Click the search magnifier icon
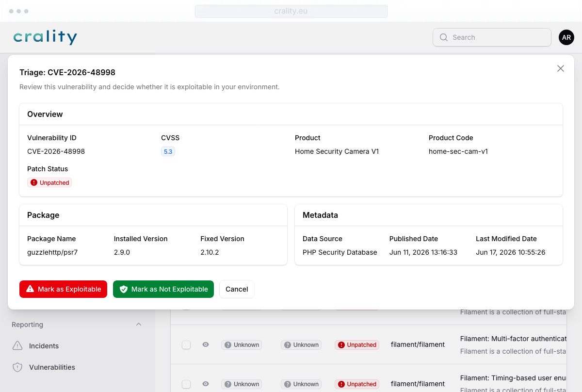Viewport: 582px width, 392px height. pos(443,37)
